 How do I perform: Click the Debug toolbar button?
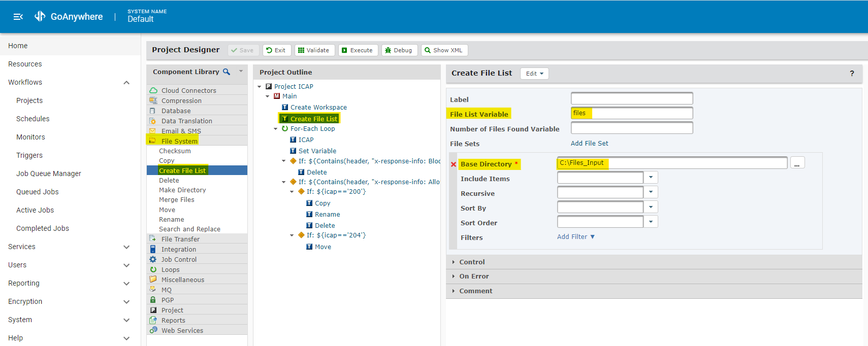pos(399,50)
